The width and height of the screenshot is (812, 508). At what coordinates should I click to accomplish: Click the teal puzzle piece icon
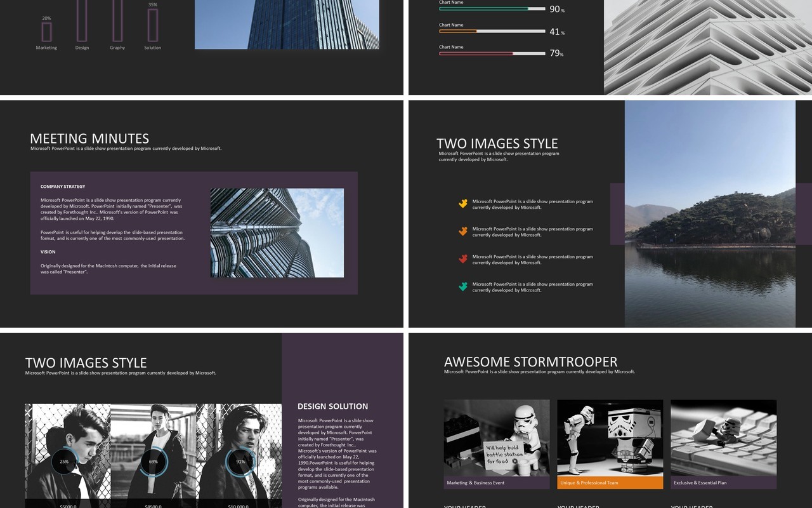tap(463, 286)
